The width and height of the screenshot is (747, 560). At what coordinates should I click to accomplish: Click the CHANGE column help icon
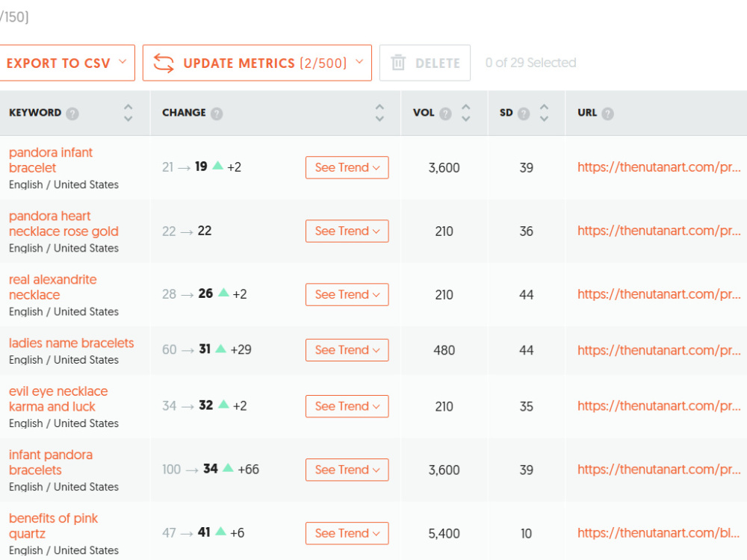point(217,113)
